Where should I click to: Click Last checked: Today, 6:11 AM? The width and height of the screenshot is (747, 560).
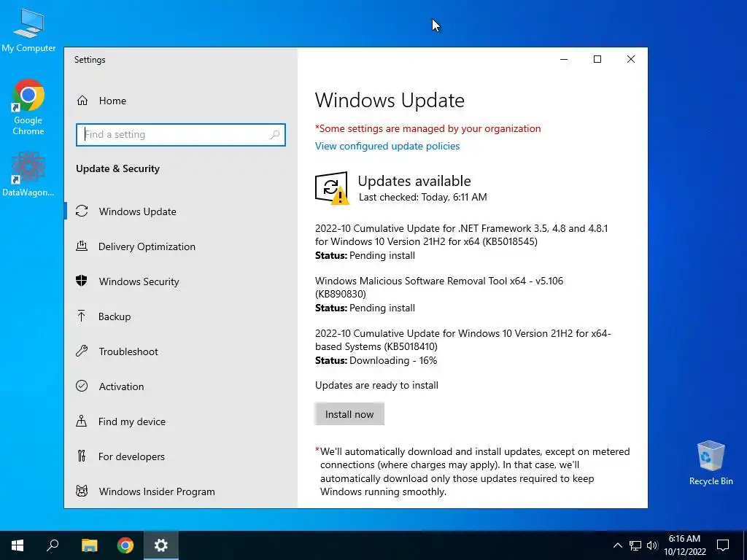pos(422,197)
